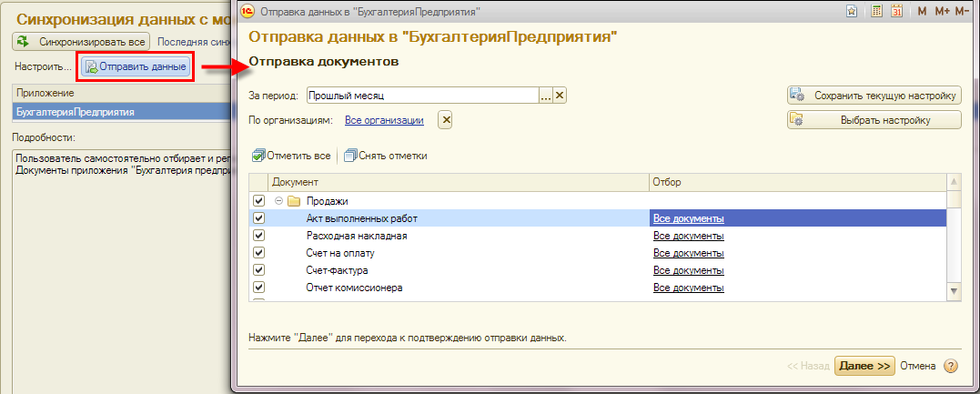Click 'Снять отметки' to uncheck all

386,156
